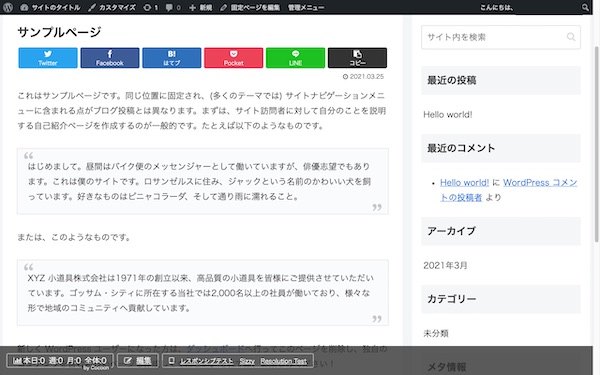
Task: Select the カテゴリー widget heading
Action: 501,299
